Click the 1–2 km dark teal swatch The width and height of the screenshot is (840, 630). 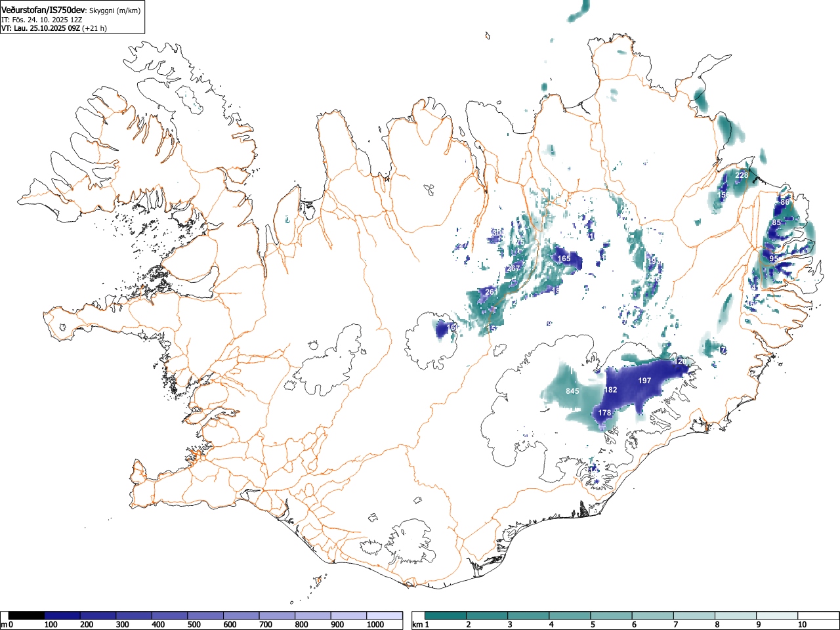tap(446, 616)
